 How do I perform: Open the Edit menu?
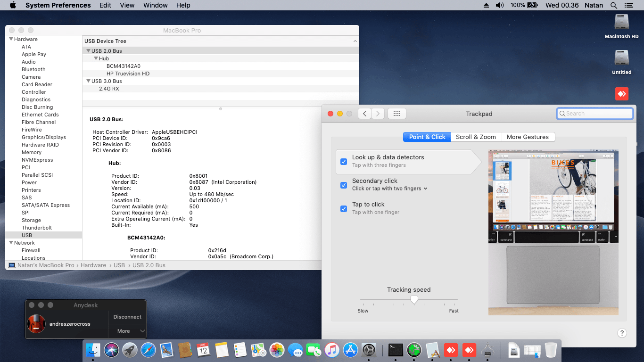106,5
